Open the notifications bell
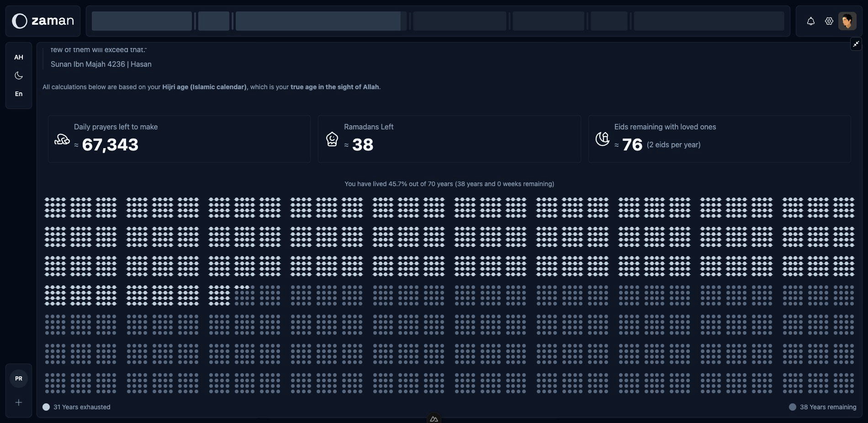 tap(810, 21)
